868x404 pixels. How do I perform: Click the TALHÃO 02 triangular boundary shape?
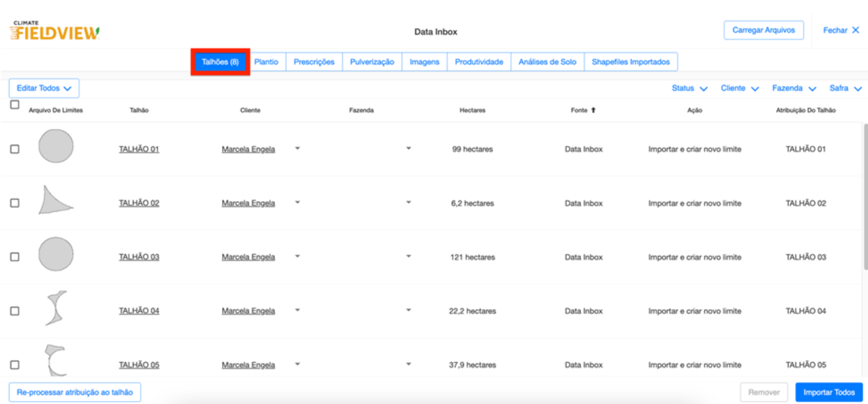coord(54,201)
